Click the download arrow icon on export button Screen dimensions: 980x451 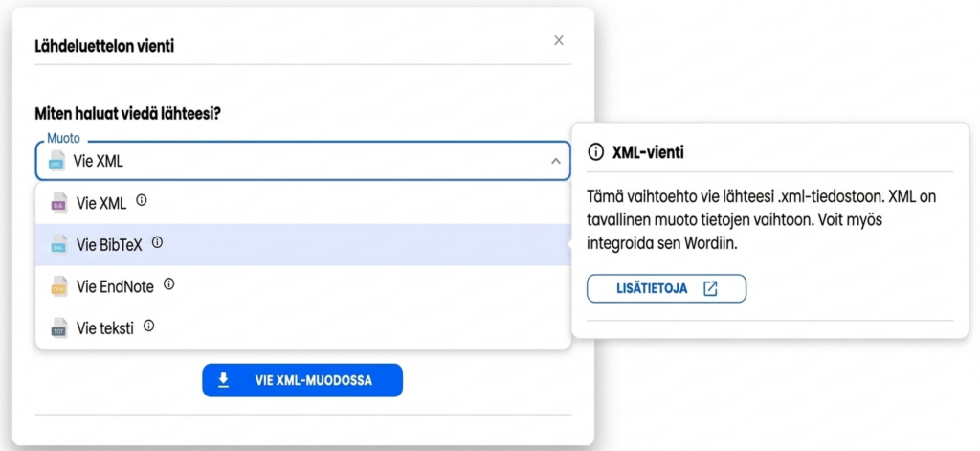pyautogui.click(x=223, y=380)
